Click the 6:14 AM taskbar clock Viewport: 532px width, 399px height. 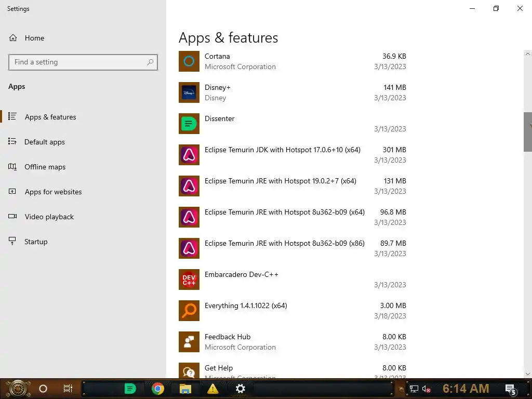click(466, 389)
